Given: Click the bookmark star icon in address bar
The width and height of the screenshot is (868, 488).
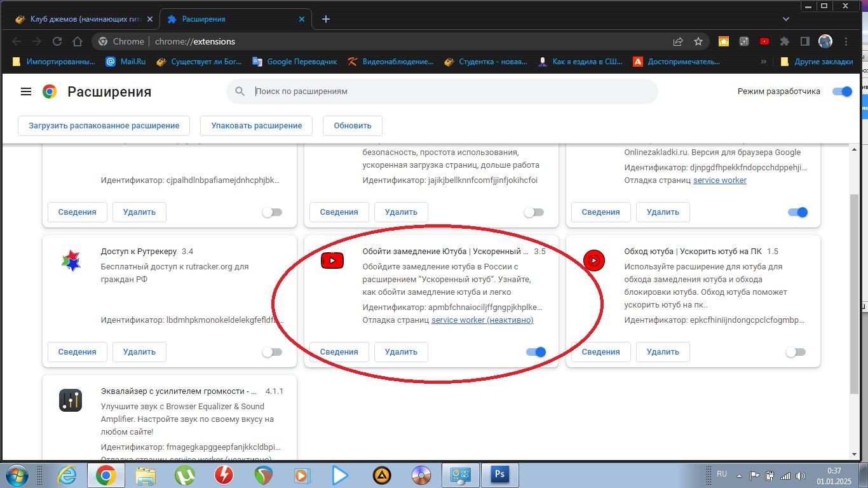Looking at the screenshot, I should [698, 41].
